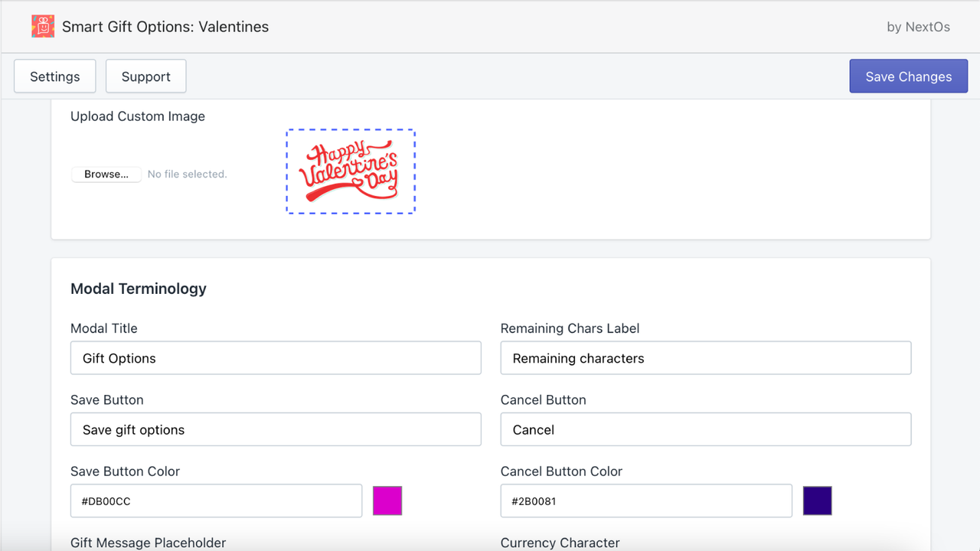Image resolution: width=980 pixels, height=551 pixels.
Task: Click the 'Save gift options' button label field
Action: (276, 429)
